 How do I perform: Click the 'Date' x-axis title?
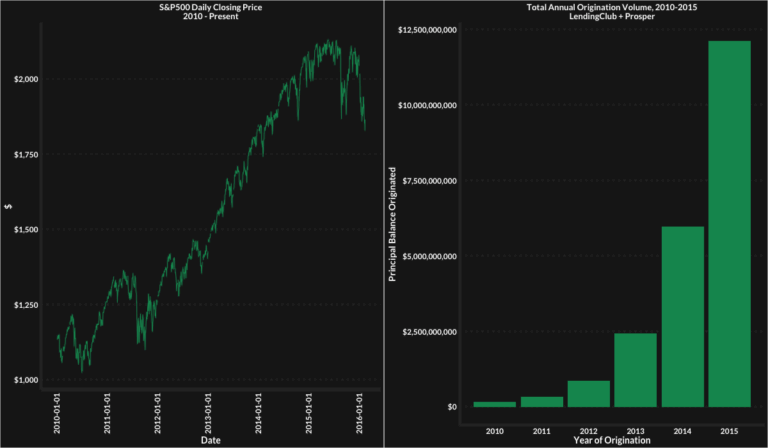click(210, 440)
